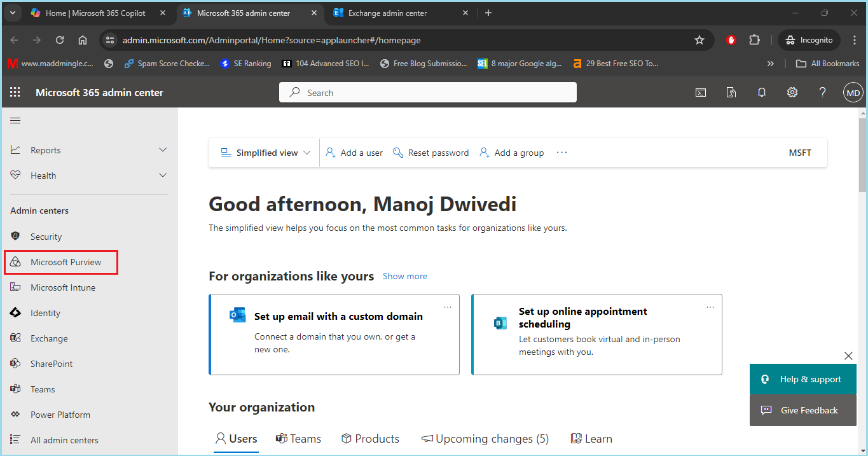Collapse navigation with hamburger icon

[16, 120]
